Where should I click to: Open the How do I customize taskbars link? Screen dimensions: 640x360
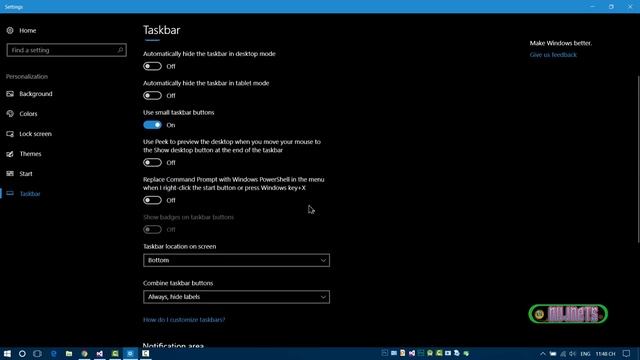(184, 320)
